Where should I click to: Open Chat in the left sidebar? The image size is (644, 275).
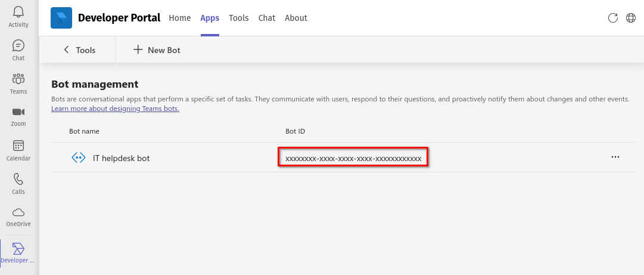18,51
